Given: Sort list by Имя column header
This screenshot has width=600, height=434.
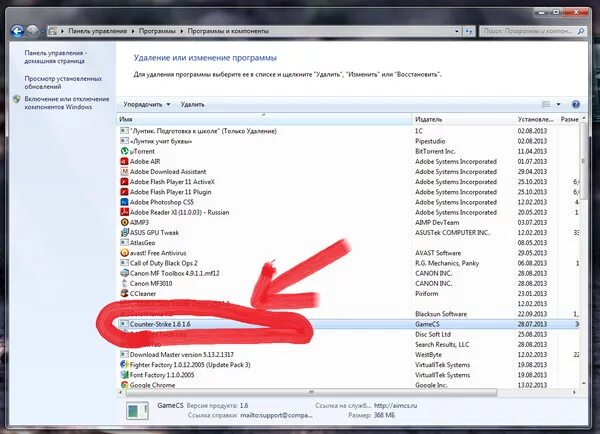Looking at the screenshot, I should pyautogui.click(x=264, y=119).
